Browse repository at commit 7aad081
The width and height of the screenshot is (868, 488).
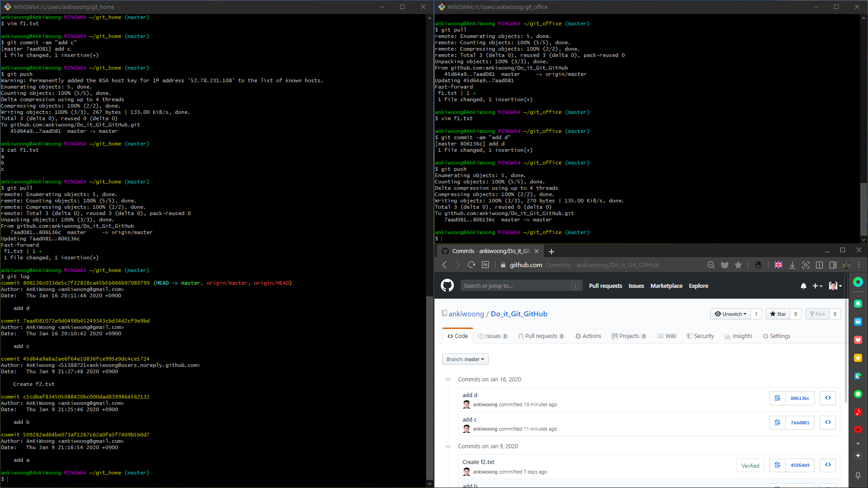(x=828, y=422)
